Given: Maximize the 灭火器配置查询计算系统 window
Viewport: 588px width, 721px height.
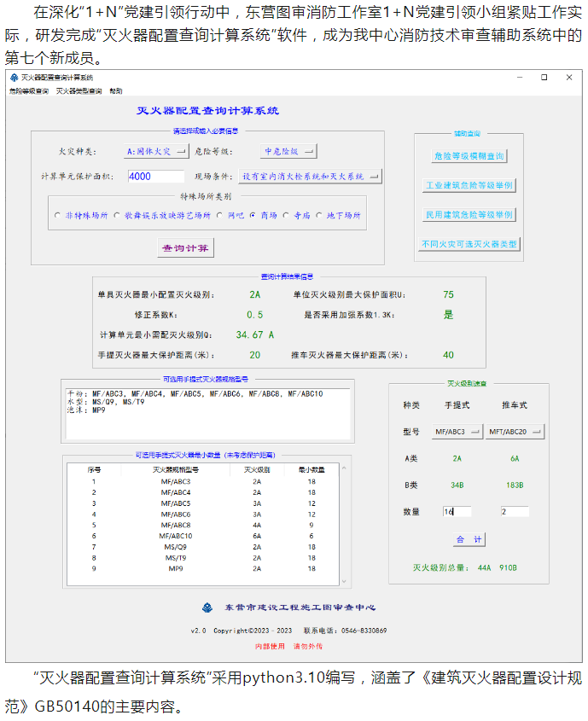Looking at the screenshot, I should [544, 78].
